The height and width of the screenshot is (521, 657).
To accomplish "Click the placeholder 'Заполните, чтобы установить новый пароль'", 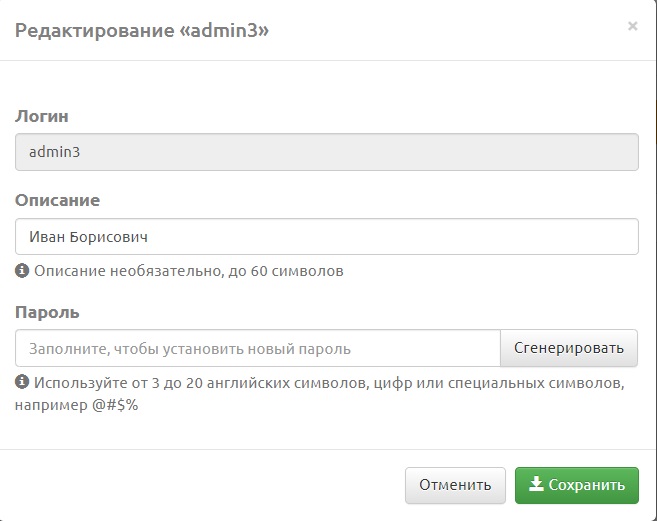I will point(190,349).
